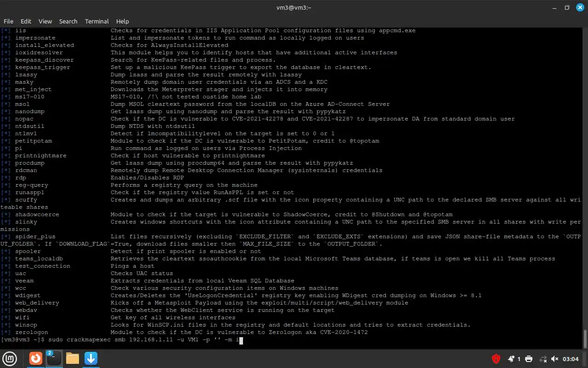Click the 'wifi' module name
Image resolution: width=588 pixels, height=368 pixels.
(22, 317)
